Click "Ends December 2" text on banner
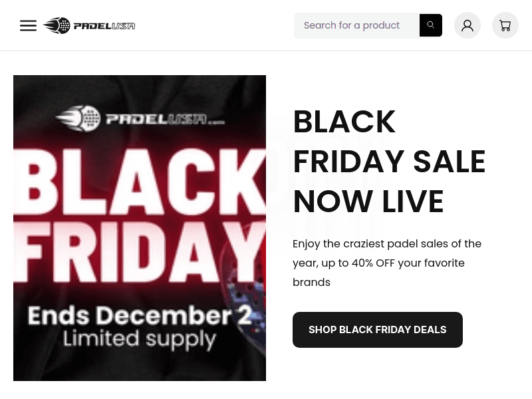This screenshot has height=399, width=532. coord(140,315)
